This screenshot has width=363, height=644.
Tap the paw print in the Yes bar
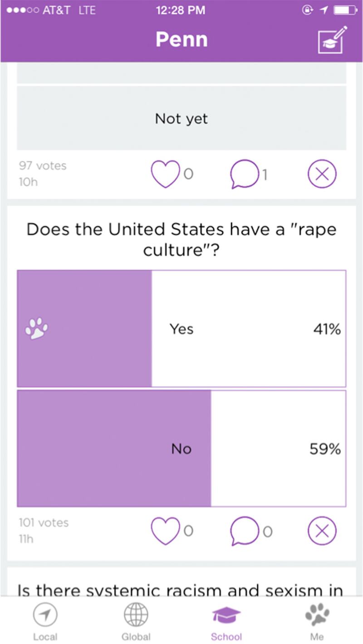point(36,328)
